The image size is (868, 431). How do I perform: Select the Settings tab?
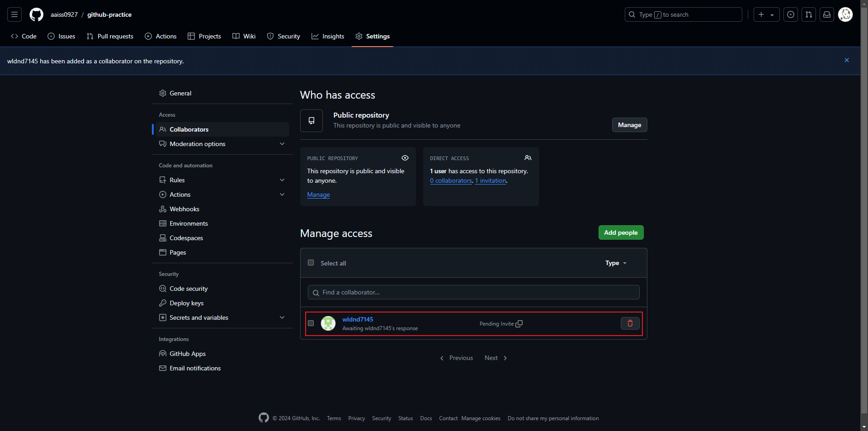[373, 36]
